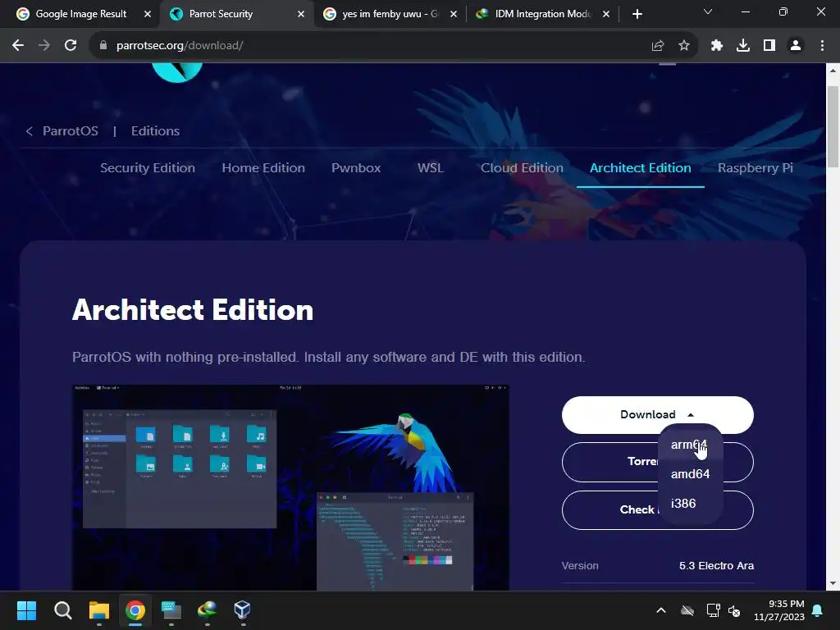Collapse the Download dropdown button
This screenshot has height=630, width=840.
click(657, 414)
